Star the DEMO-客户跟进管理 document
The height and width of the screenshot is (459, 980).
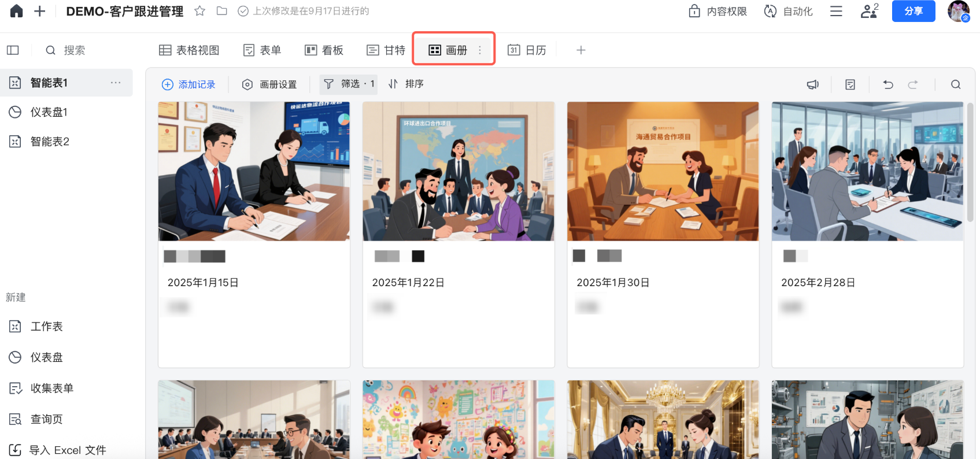pos(199,11)
